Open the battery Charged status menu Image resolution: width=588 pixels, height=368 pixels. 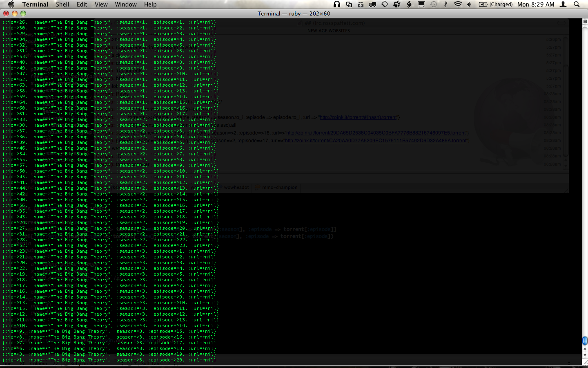coord(496,4)
